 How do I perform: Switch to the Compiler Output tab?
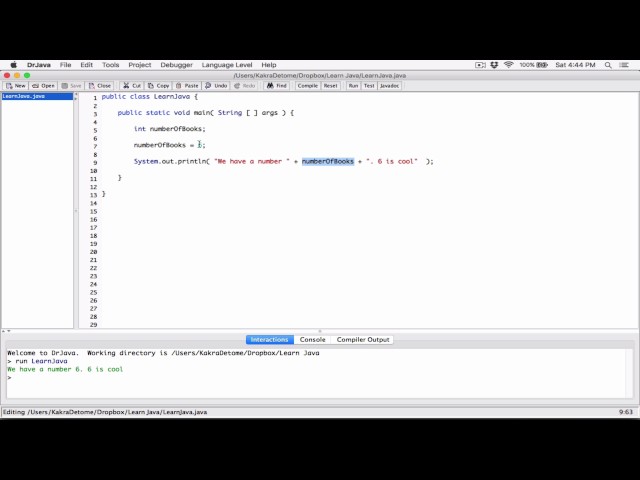point(362,340)
